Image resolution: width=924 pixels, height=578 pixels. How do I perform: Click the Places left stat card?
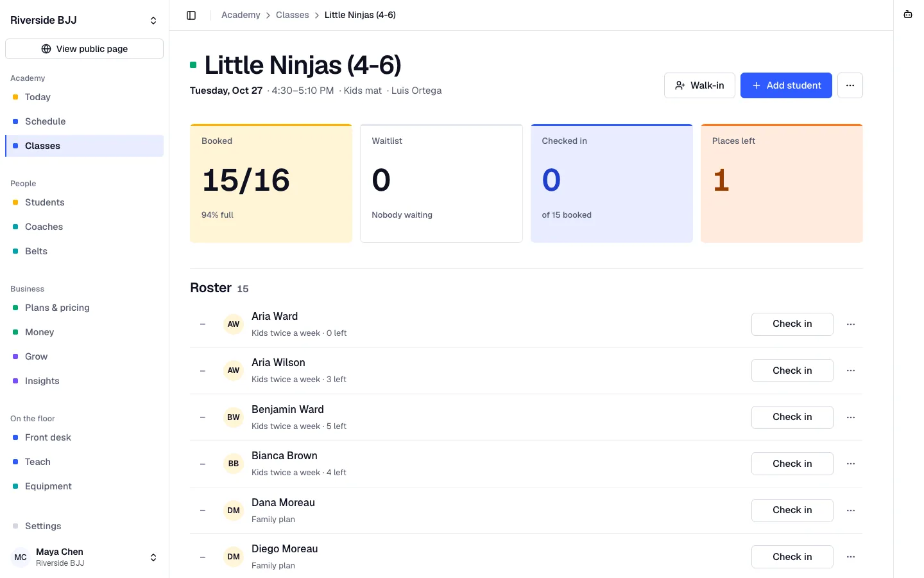click(x=782, y=183)
